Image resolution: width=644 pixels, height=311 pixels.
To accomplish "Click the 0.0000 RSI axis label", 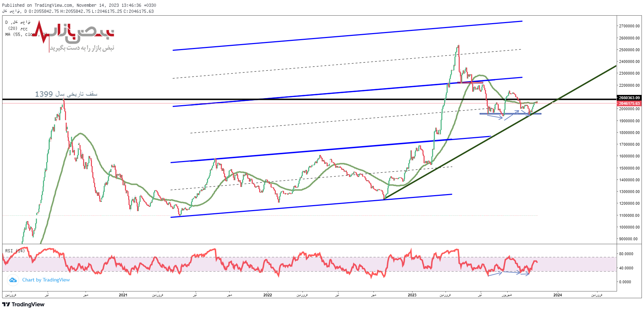I will point(625,282).
